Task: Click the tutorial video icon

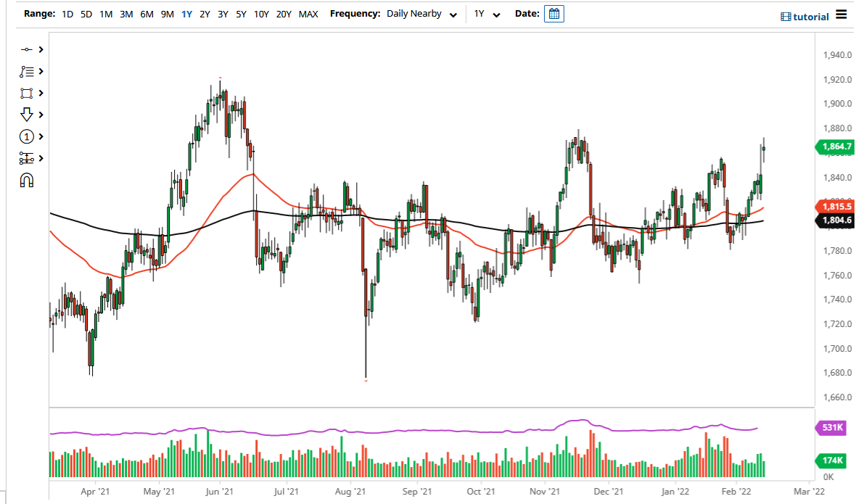Action: [x=786, y=17]
